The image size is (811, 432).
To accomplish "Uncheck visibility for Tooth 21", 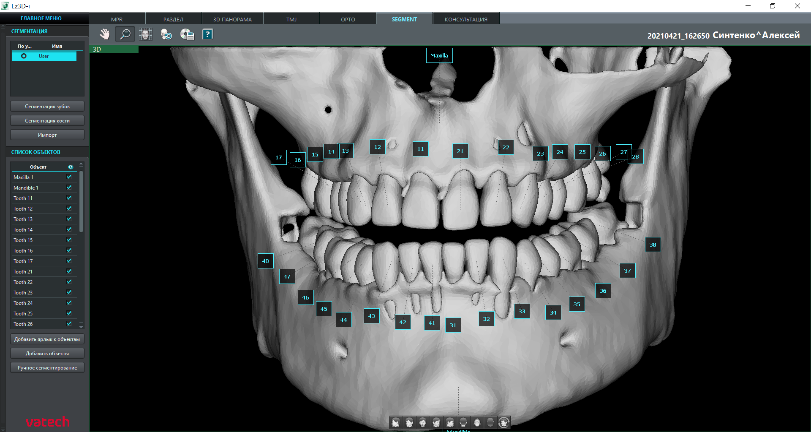I will click(69, 271).
